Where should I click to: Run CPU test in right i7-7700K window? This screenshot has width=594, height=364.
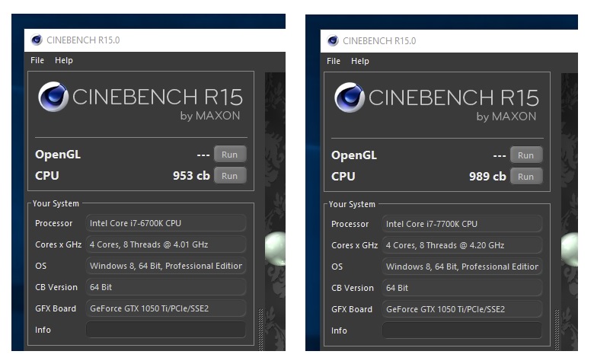pos(526,177)
